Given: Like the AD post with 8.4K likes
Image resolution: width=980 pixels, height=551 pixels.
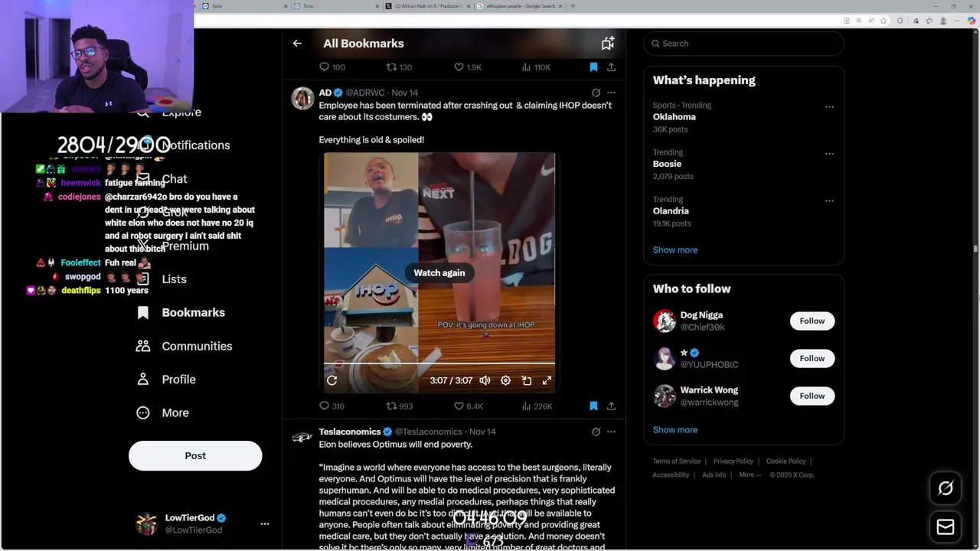Looking at the screenshot, I should [x=469, y=406].
